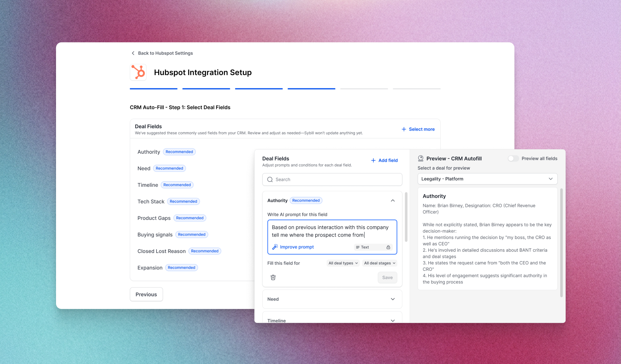Viewport: 621px width, 364px height.
Task: Click the Preview CRM Autofill header icon
Action: pos(421,158)
